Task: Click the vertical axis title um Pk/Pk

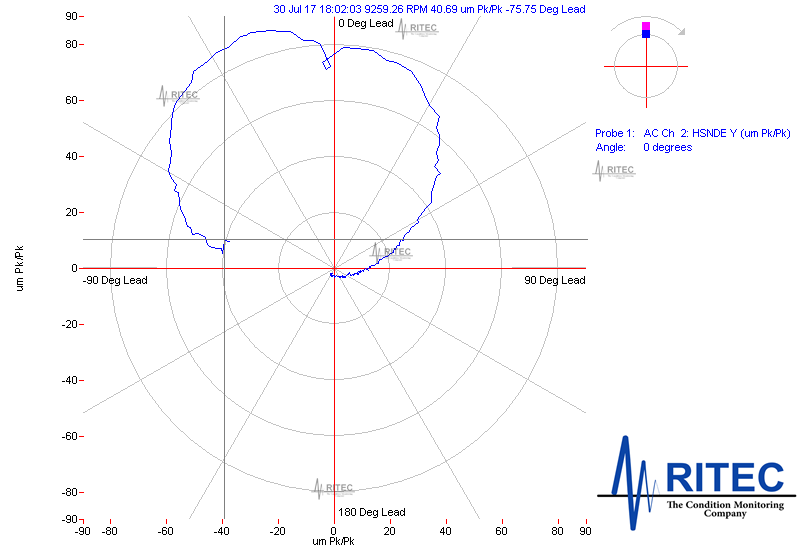Action: 19,268
